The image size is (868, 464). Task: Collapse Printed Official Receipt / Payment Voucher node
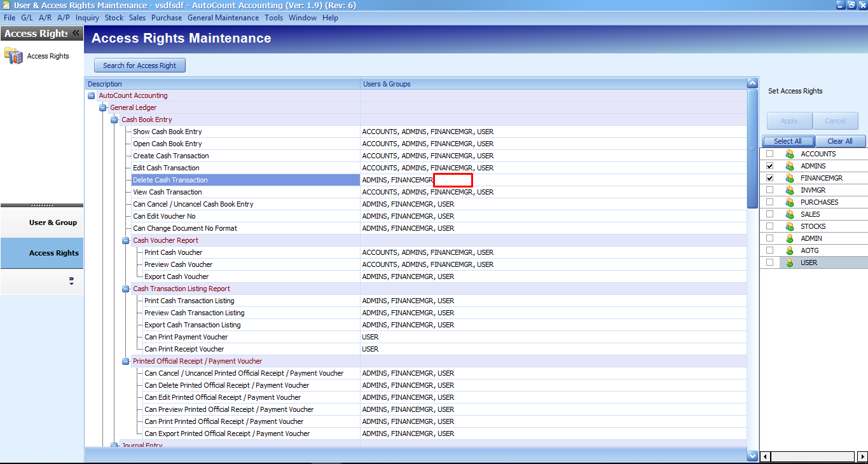(x=126, y=362)
